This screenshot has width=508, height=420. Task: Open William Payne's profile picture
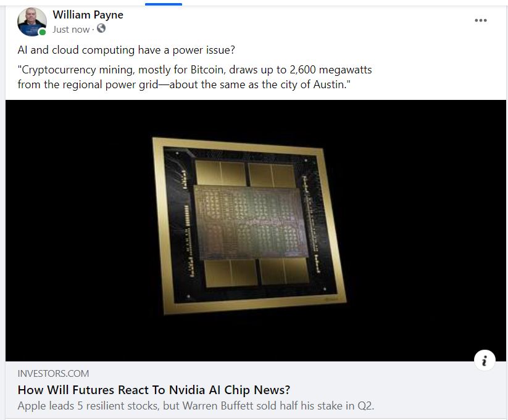(31, 22)
